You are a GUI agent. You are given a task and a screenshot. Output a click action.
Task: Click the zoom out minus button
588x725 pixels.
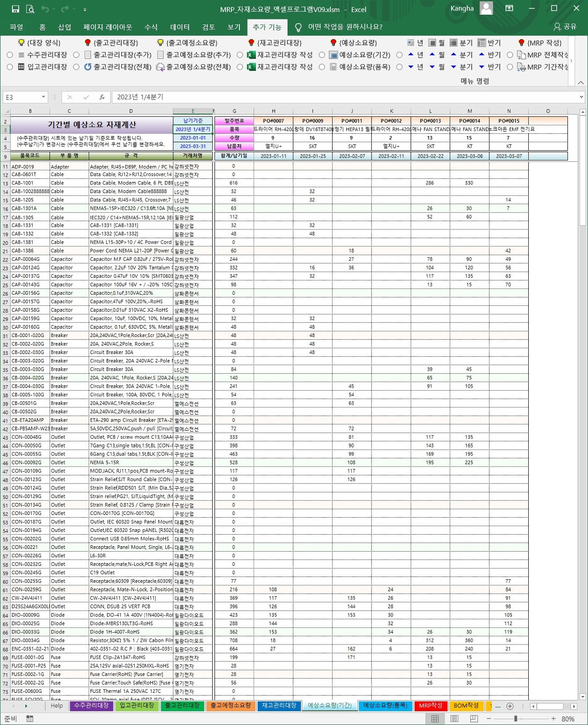[x=489, y=719]
